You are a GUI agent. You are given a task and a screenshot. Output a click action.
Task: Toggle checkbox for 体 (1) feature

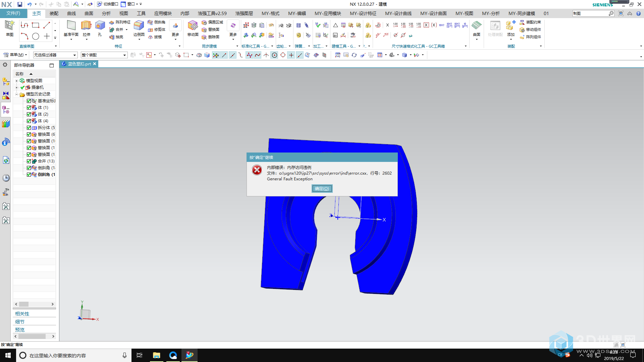[x=29, y=108]
